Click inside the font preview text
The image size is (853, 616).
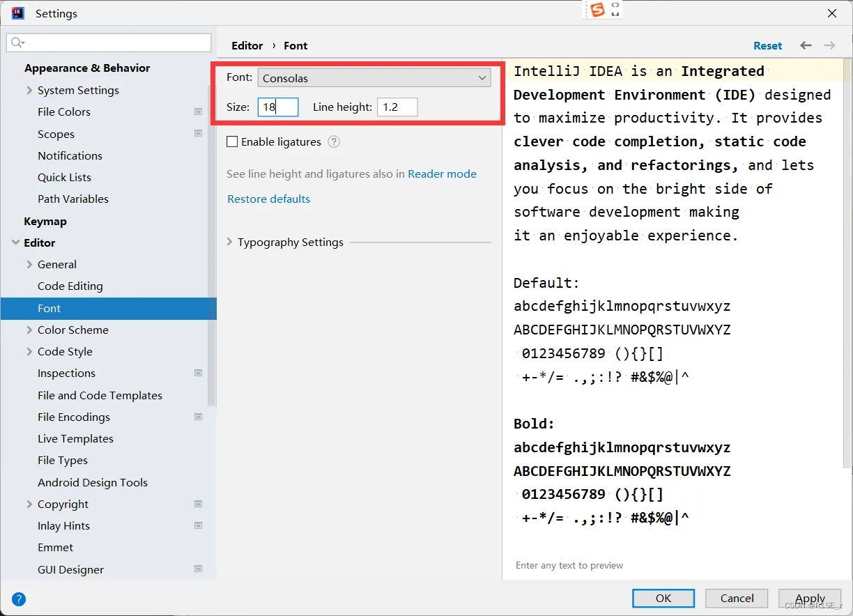(673, 307)
